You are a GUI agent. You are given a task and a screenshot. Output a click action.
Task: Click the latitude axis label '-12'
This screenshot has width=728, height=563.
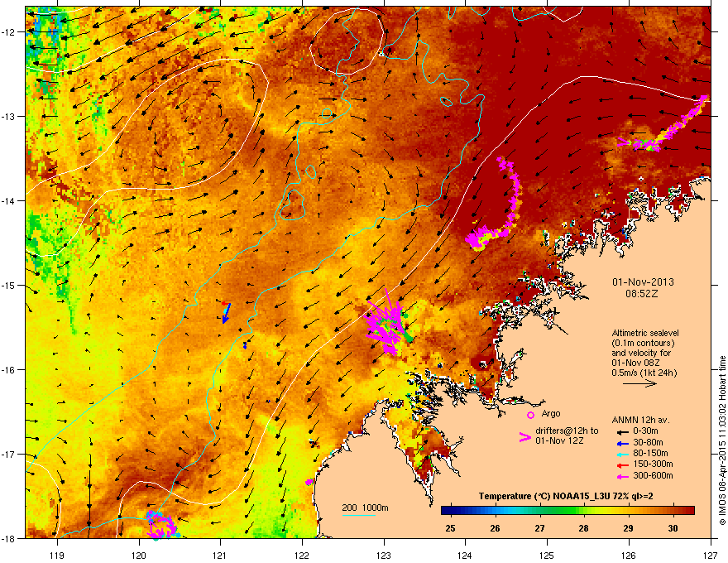(7, 31)
